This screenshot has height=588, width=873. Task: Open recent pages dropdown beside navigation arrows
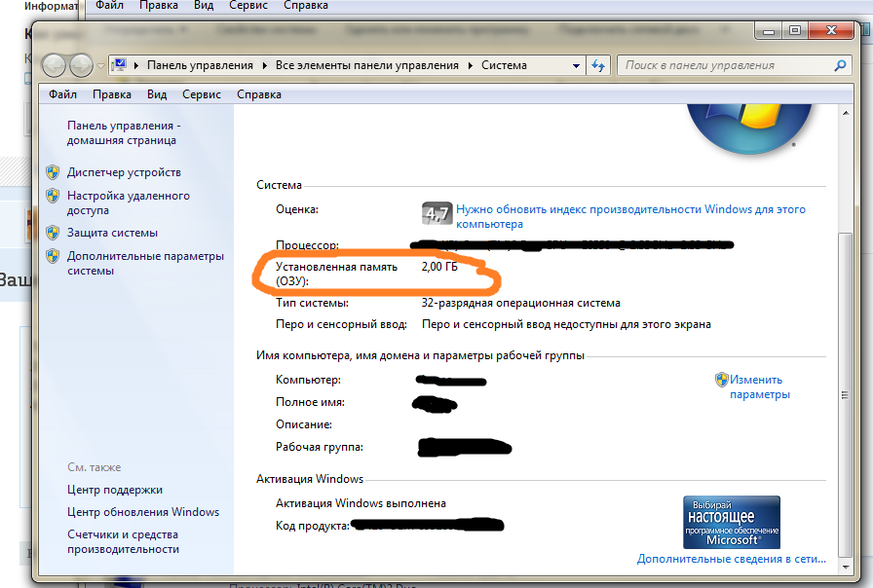click(100, 65)
